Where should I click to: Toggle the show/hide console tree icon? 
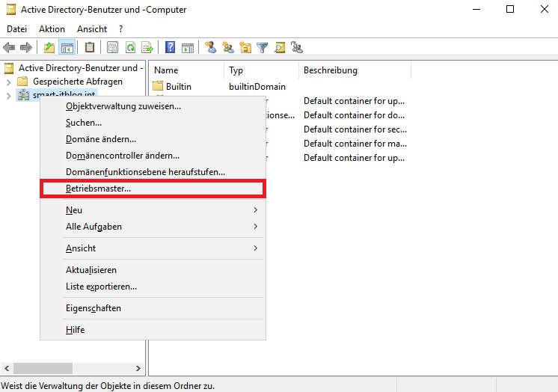coord(67,48)
